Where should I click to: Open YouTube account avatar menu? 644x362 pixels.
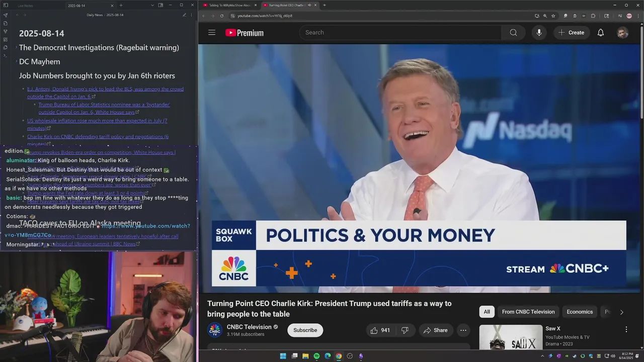(x=623, y=33)
